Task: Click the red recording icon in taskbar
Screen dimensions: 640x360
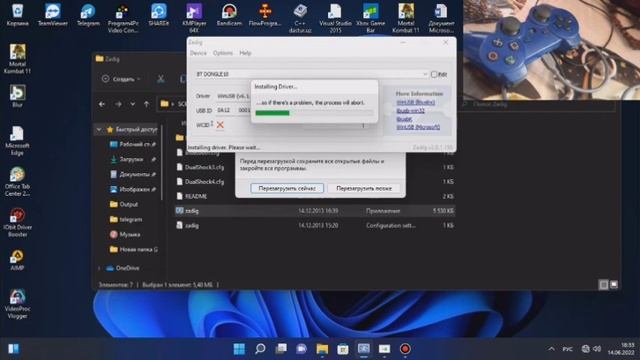Action: (405, 349)
